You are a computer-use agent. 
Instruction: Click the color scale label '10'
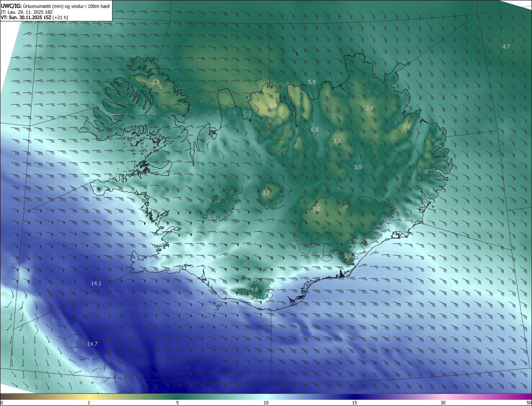pos(266,403)
